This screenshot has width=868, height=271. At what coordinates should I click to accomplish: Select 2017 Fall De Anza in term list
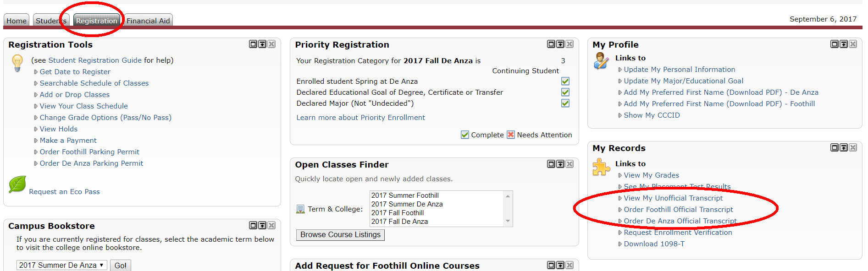point(399,222)
